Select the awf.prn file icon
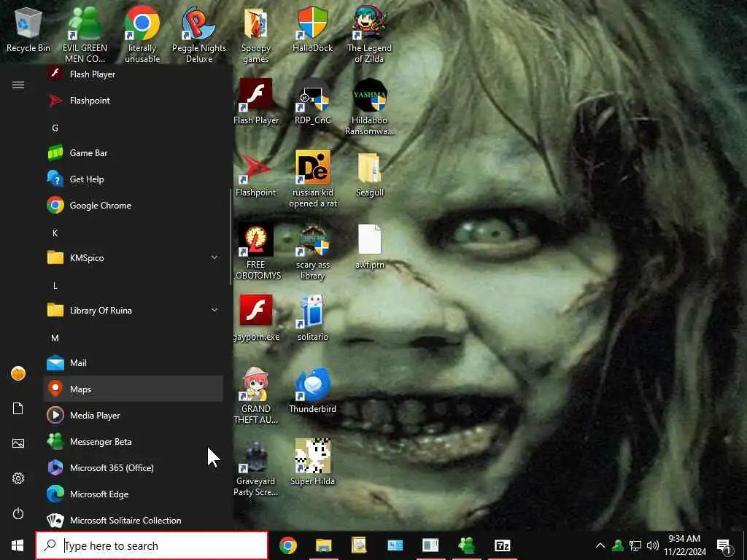Screen dimensions: 747x560 tap(369, 246)
